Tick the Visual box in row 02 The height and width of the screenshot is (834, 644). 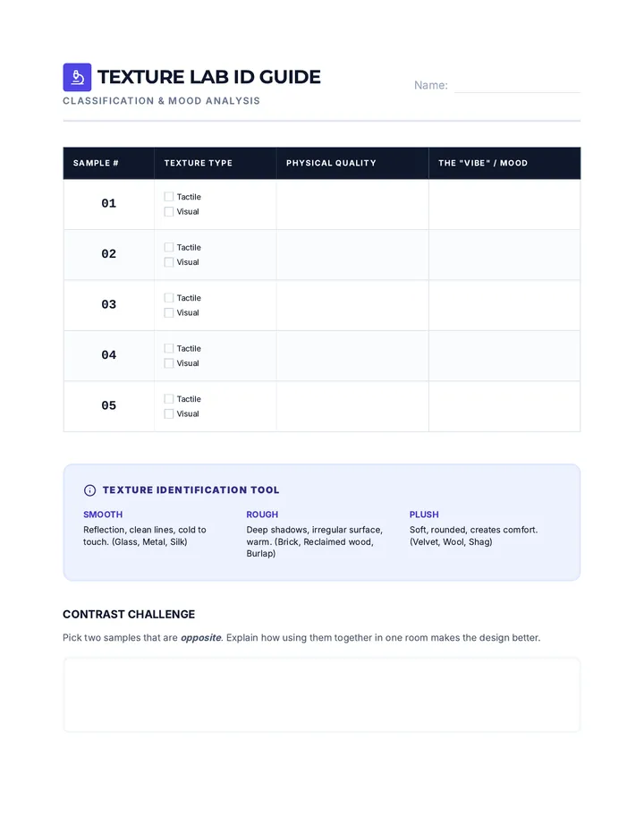(168, 262)
